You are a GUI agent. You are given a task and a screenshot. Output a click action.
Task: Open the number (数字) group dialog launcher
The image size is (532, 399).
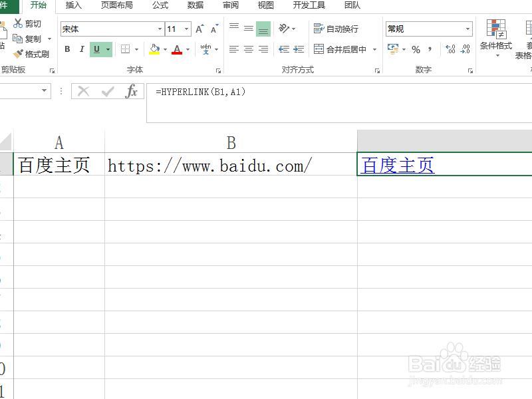(470, 70)
